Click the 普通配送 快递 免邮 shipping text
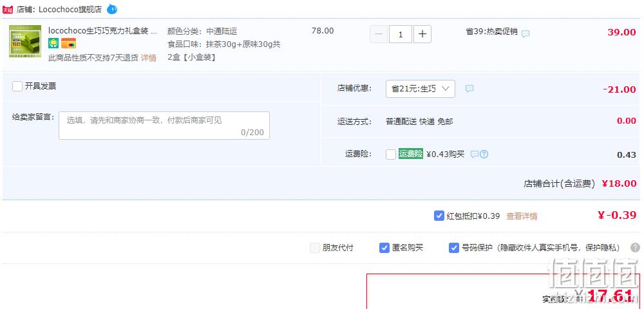 [x=419, y=122]
